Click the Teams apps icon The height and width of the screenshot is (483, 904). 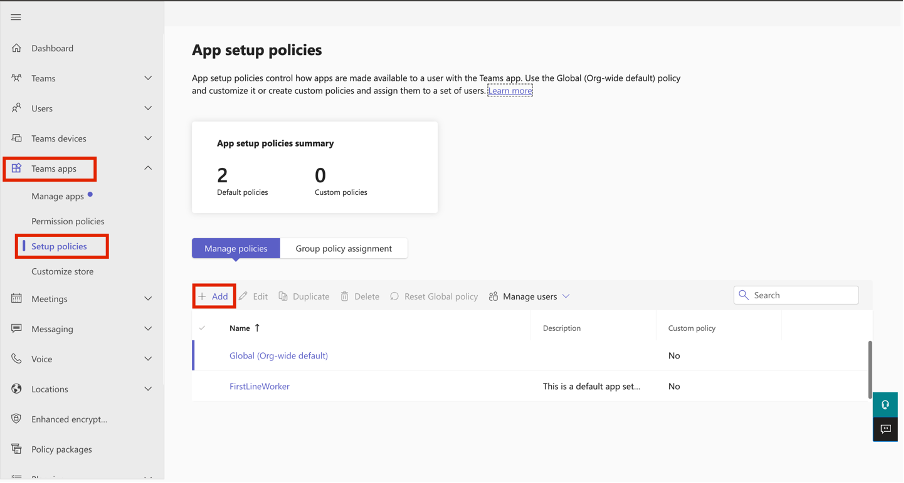tap(17, 168)
